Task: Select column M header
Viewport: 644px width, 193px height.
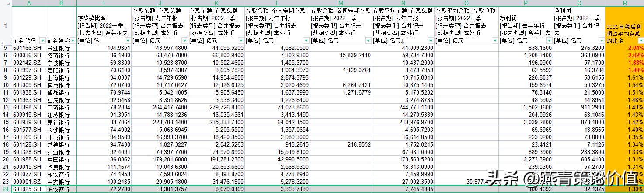Action: [341, 3]
